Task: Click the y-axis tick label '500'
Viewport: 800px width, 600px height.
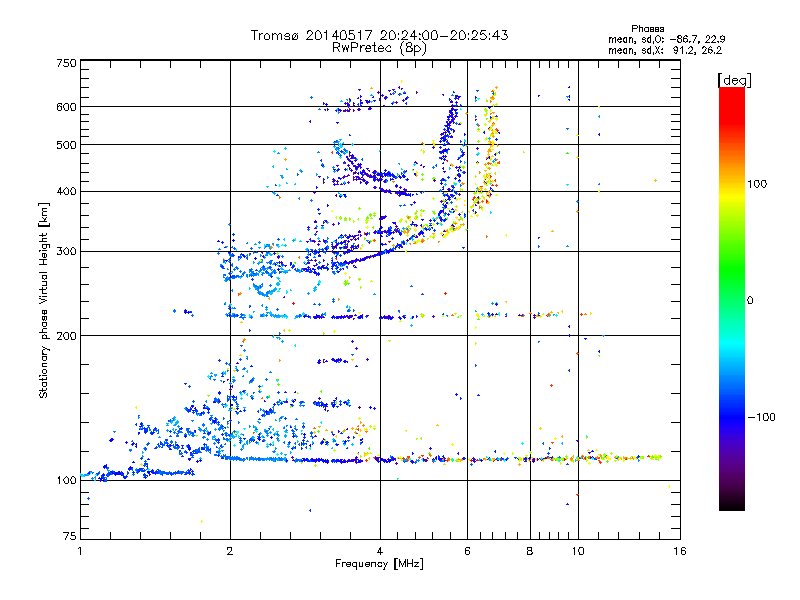Action: pos(66,145)
